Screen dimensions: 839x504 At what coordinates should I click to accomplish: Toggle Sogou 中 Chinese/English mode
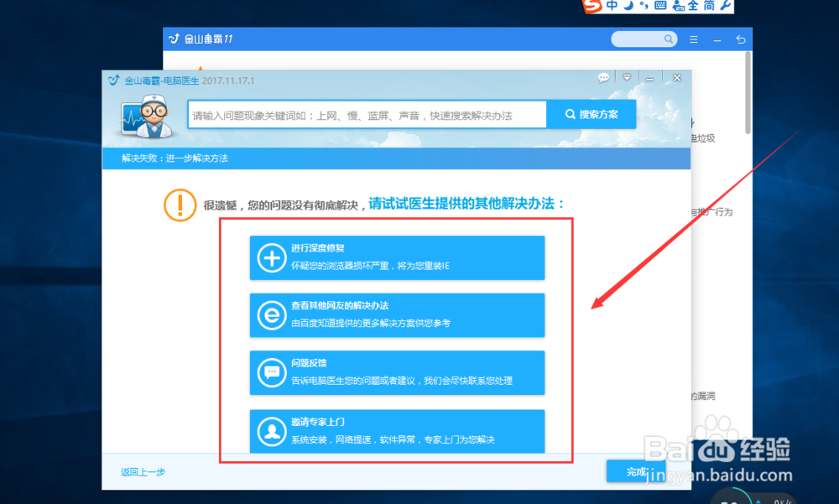(612, 5)
